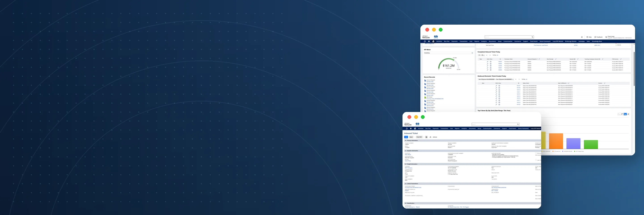
Task: Open KPI Meter Inventory dropdown
Action: coord(449,53)
